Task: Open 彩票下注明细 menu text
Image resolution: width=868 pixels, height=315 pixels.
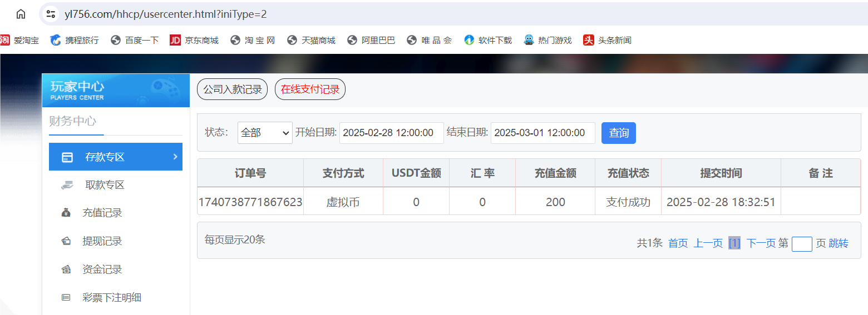Action: point(112,298)
